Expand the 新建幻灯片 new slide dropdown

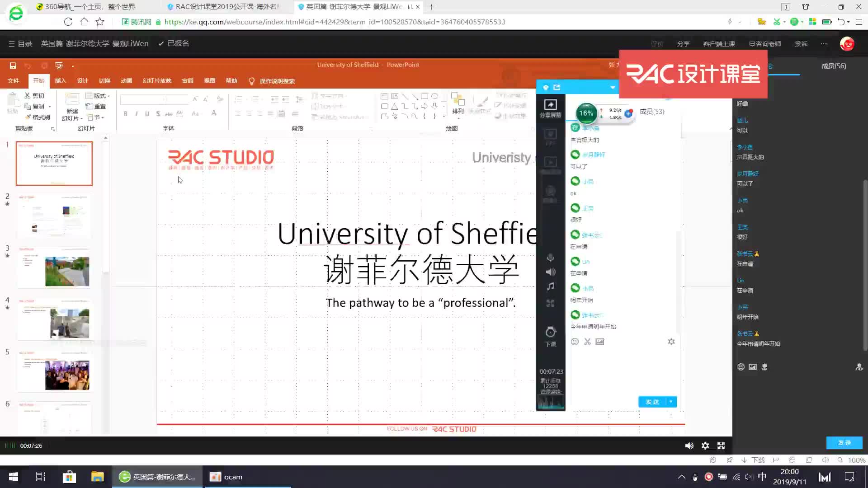coord(72,118)
